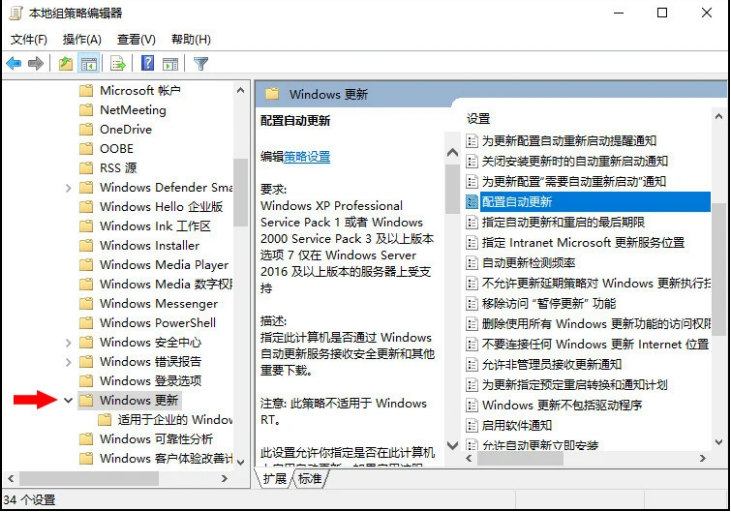Open Help via blue question mark icon
This screenshot has height=512, width=731.
(147, 64)
